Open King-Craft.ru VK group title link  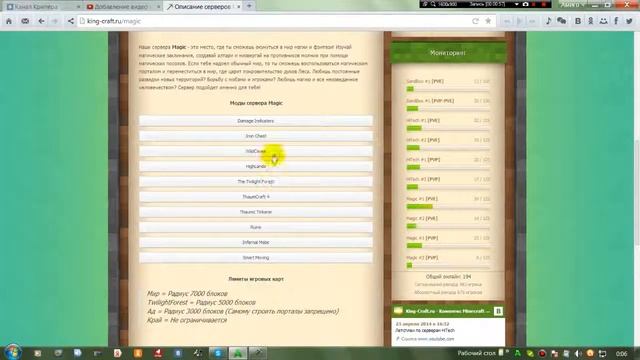coord(447,311)
